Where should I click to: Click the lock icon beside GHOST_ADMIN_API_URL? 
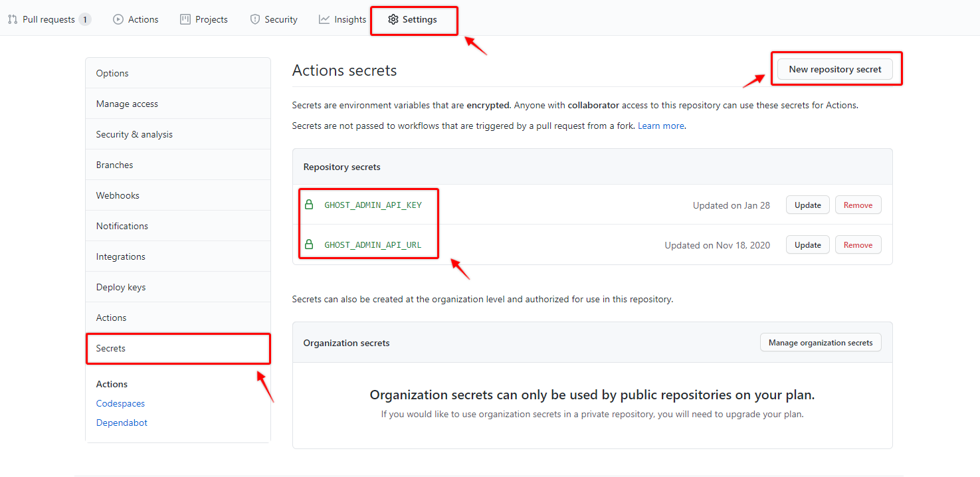pos(308,244)
